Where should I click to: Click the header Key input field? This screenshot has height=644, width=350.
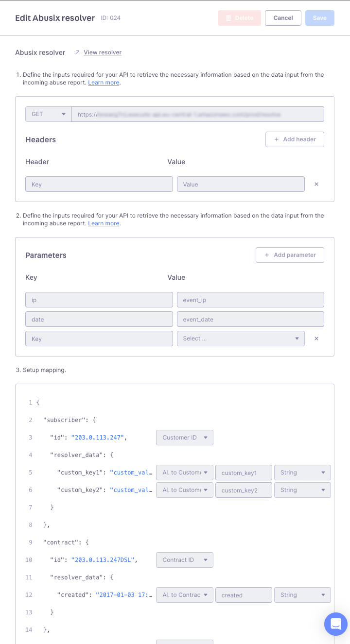99,184
